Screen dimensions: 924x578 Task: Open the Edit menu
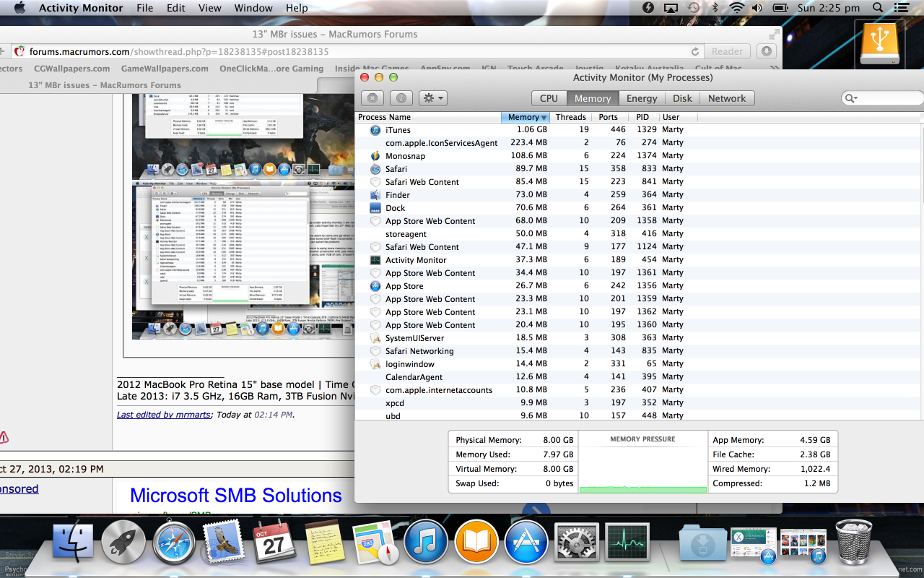[x=175, y=8]
